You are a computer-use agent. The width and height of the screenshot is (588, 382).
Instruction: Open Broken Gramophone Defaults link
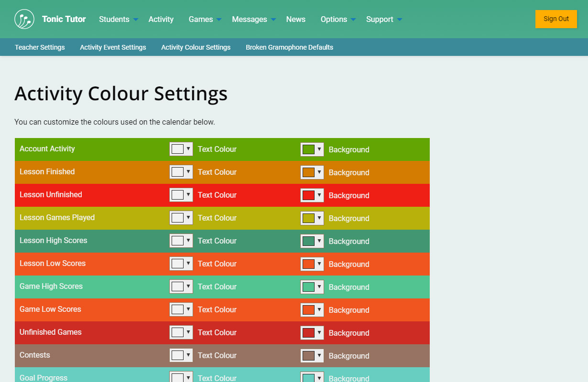(x=289, y=47)
